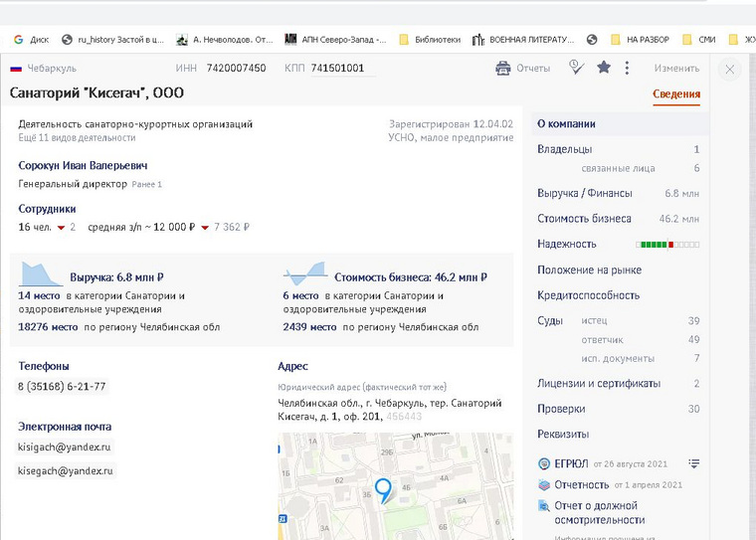Click 6 место business value ranking

point(300,295)
